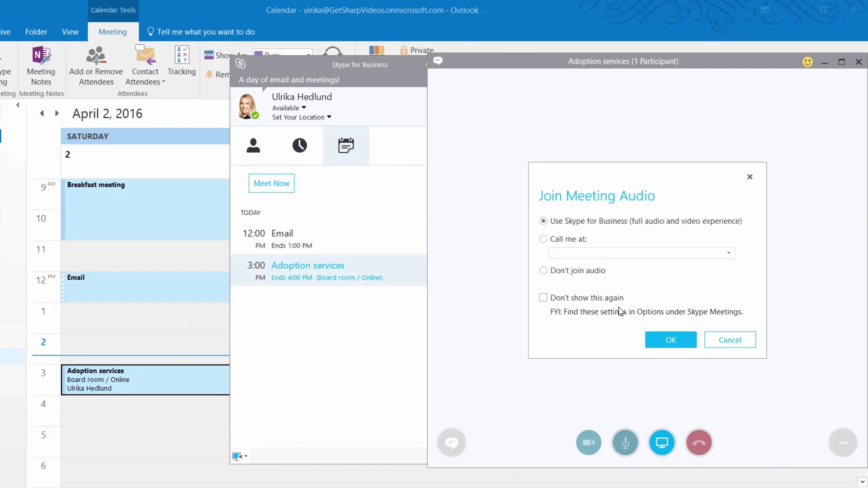Click the SATURDAY day header

(x=146, y=136)
